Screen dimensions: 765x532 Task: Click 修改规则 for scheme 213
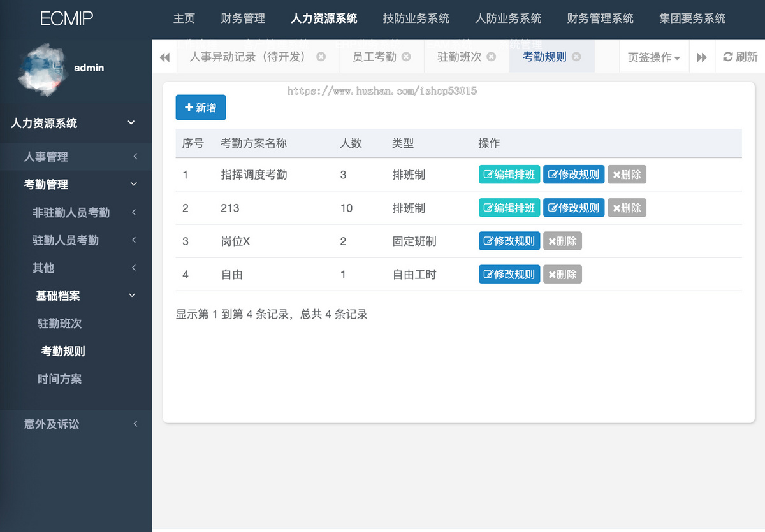pos(574,208)
